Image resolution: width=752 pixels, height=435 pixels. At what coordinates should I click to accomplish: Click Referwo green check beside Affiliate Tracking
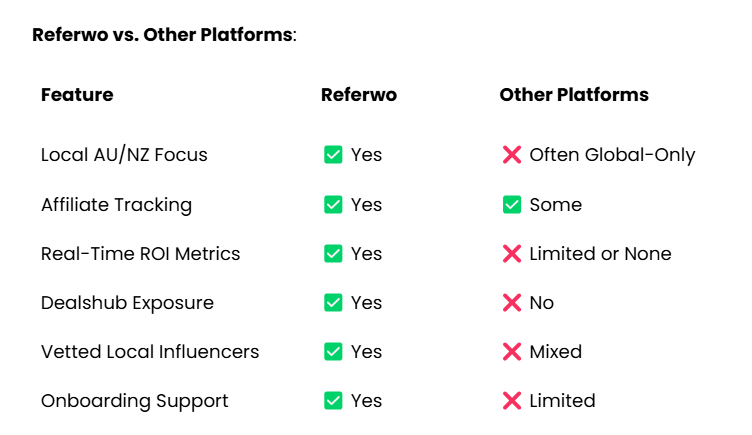point(333,205)
